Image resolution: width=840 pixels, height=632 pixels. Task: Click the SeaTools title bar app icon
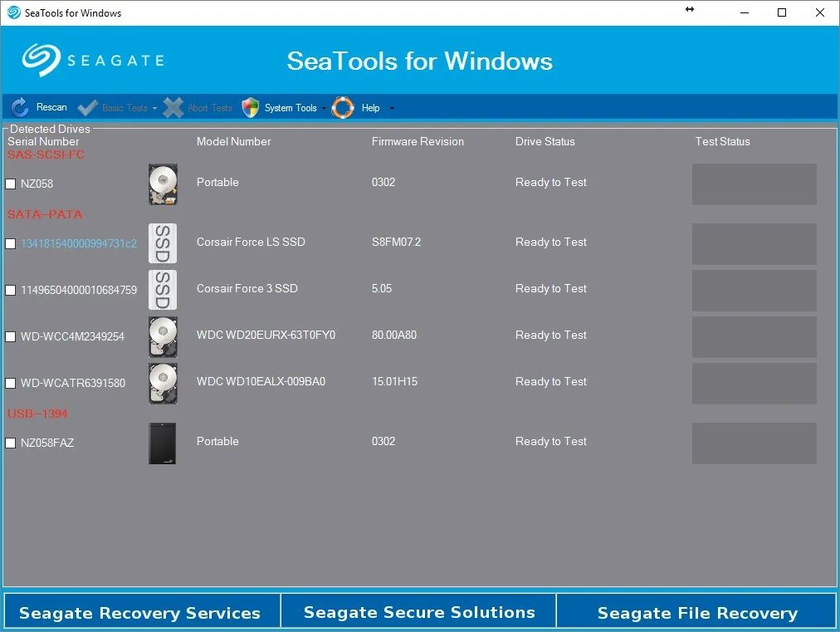(14, 12)
